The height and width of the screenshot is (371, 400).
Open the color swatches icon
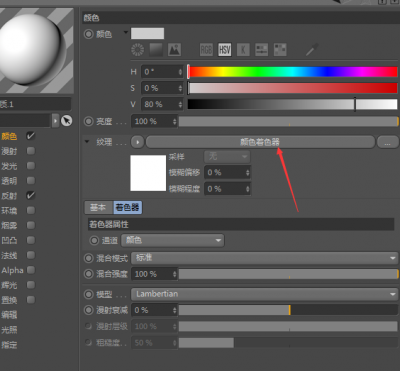pos(280,50)
